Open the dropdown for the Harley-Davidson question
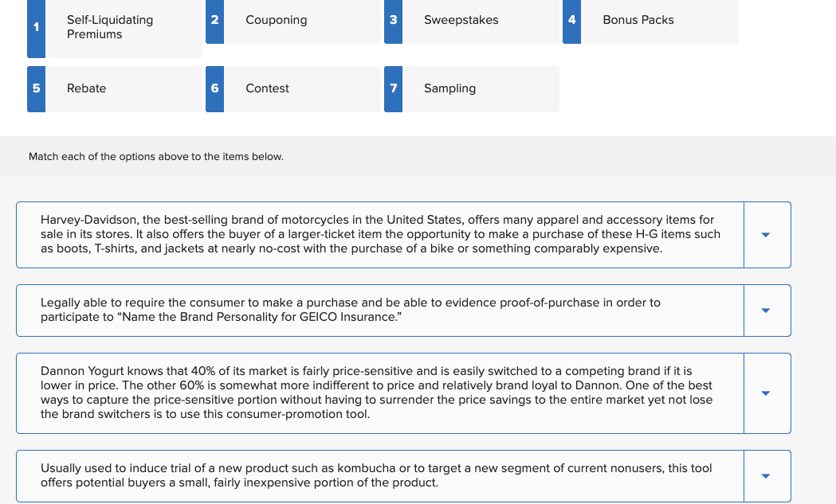 [766, 234]
